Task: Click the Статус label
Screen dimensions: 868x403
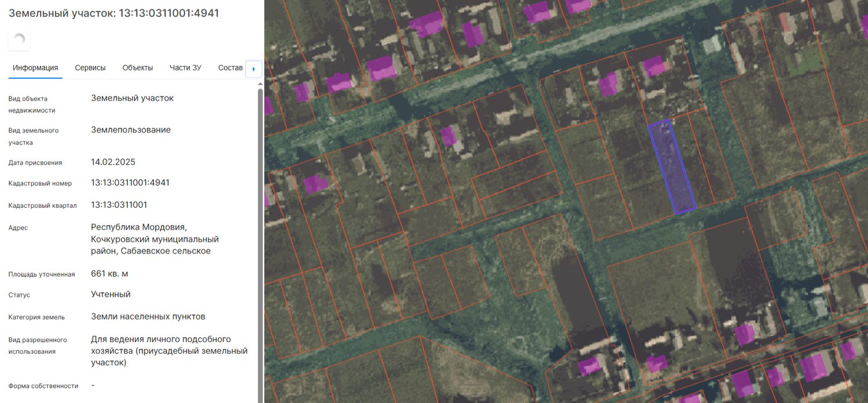Action: point(19,295)
